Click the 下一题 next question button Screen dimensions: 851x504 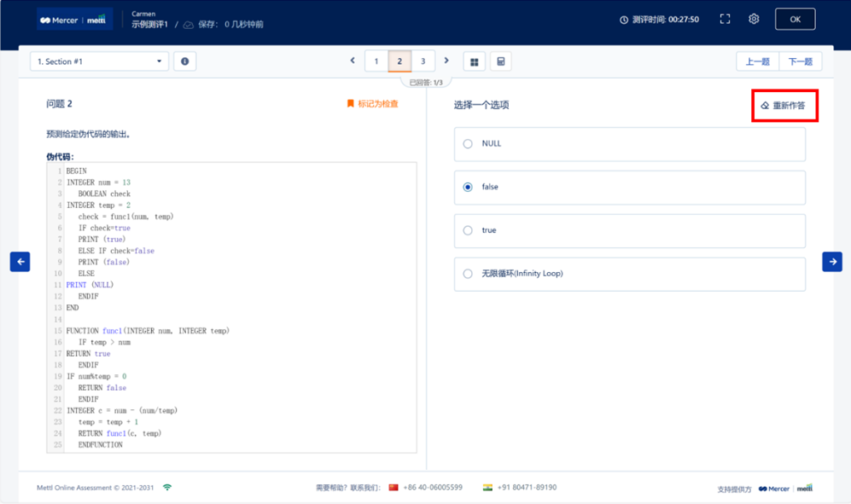point(801,61)
